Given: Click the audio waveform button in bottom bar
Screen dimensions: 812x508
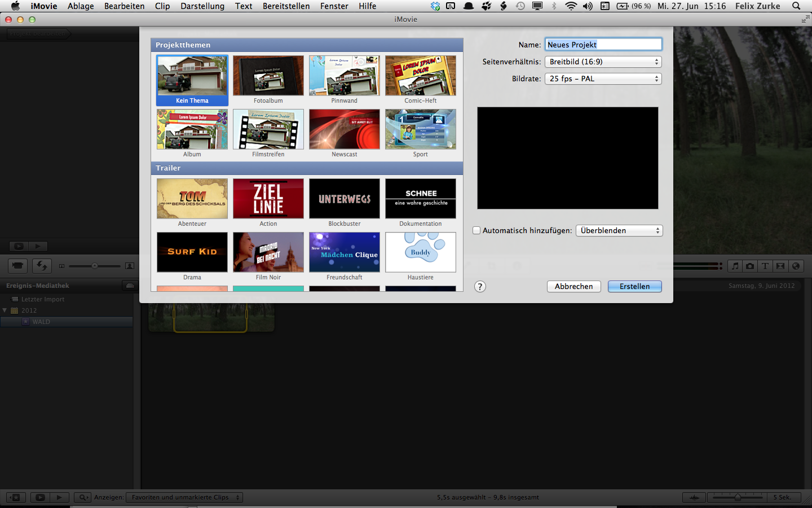Looking at the screenshot, I should [x=694, y=497].
